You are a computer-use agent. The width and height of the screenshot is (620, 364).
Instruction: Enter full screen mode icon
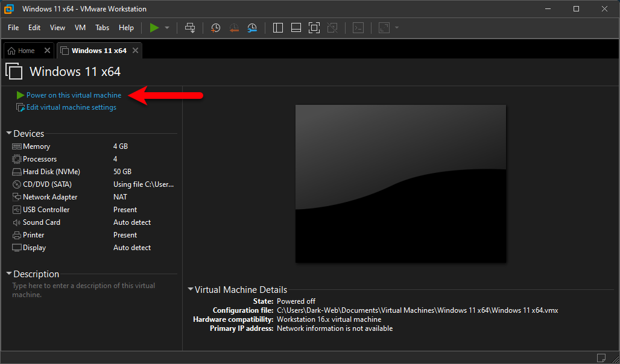(x=314, y=28)
